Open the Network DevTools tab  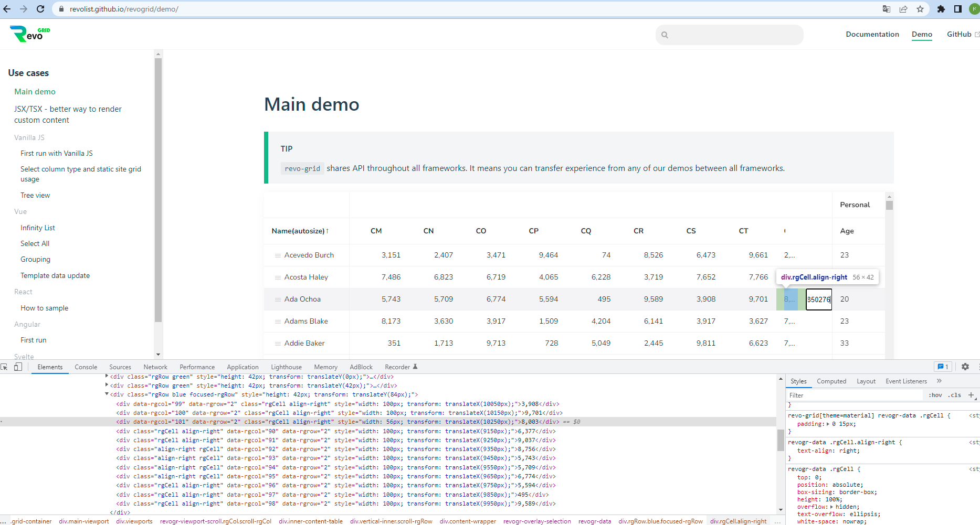click(x=155, y=367)
